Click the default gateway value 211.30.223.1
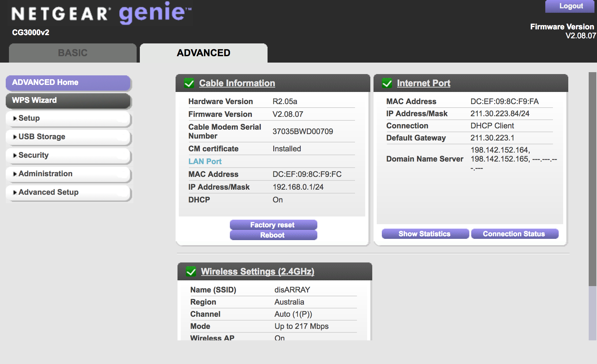The height and width of the screenshot is (364, 597). coord(492,138)
